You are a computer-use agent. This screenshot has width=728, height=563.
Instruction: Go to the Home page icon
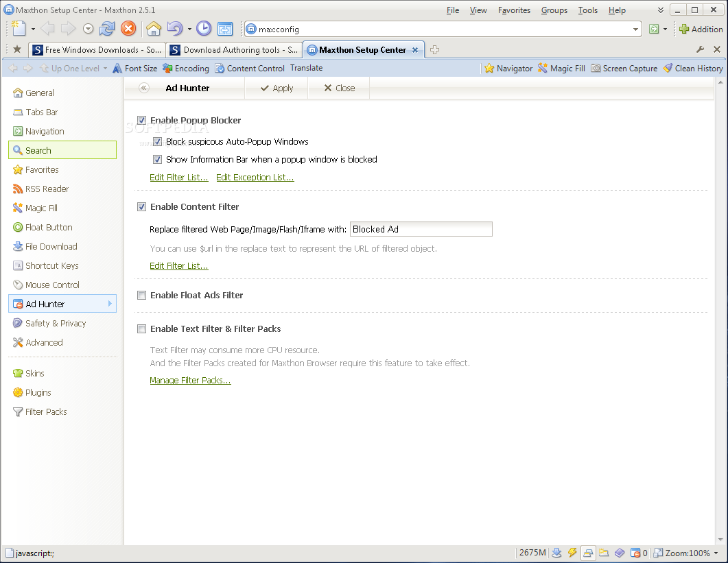pyautogui.click(x=154, y=29)
